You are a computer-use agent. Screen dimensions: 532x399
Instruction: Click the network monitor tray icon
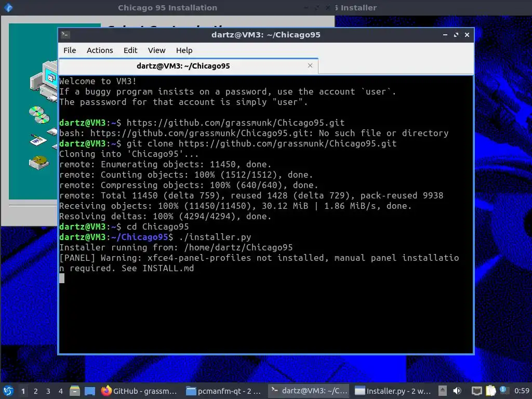click(x=477, y=391)
